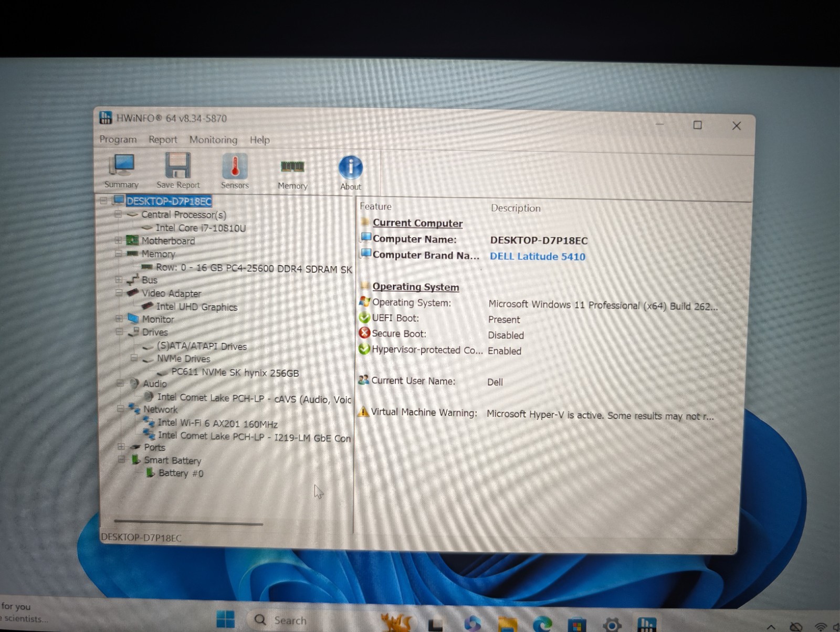Show hidden tray icons chevron

(x=771, y=627)
